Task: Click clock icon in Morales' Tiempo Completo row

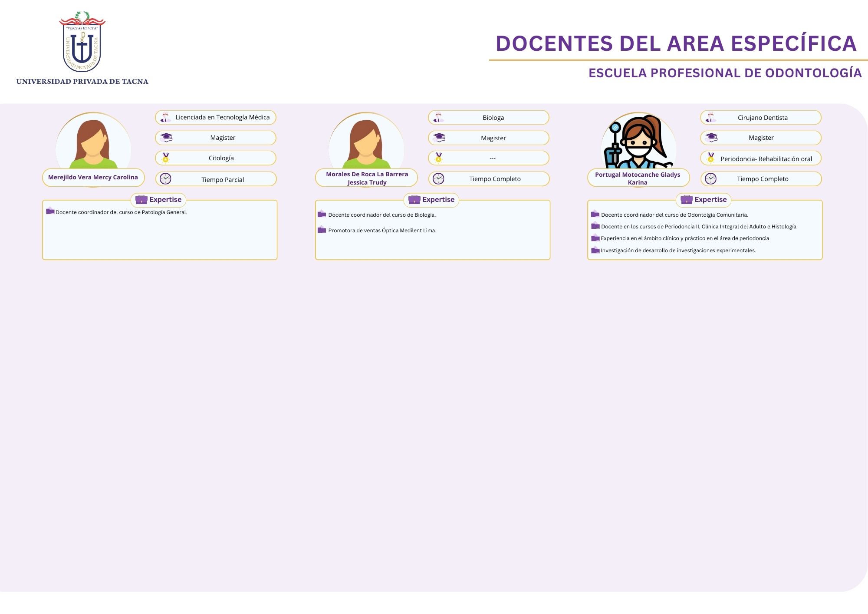Action: 438,178
